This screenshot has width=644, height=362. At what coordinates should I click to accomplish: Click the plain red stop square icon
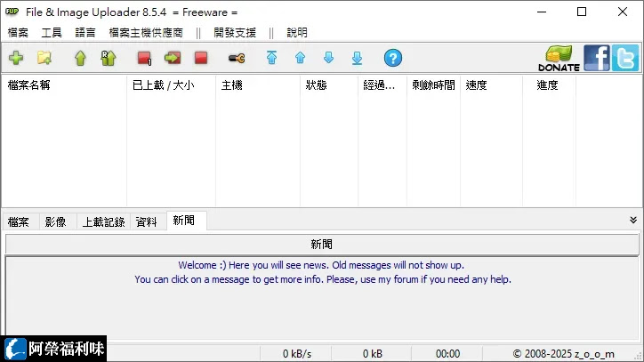point(201,58)
